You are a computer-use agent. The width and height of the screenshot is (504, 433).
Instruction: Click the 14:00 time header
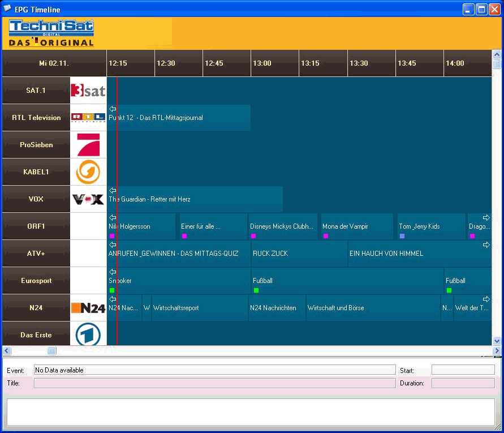click(468, 63)
